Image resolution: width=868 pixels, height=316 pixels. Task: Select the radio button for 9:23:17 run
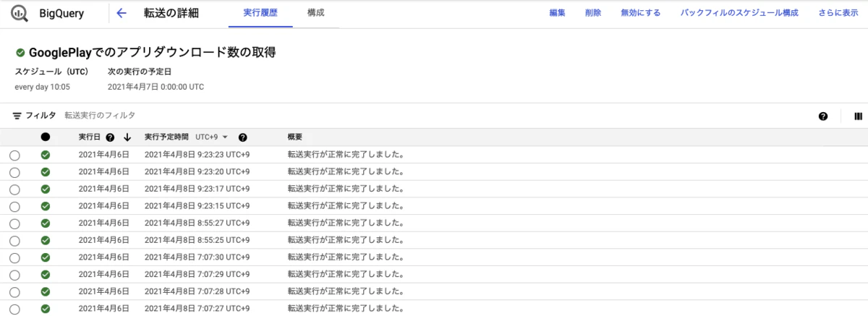[15, 189]
